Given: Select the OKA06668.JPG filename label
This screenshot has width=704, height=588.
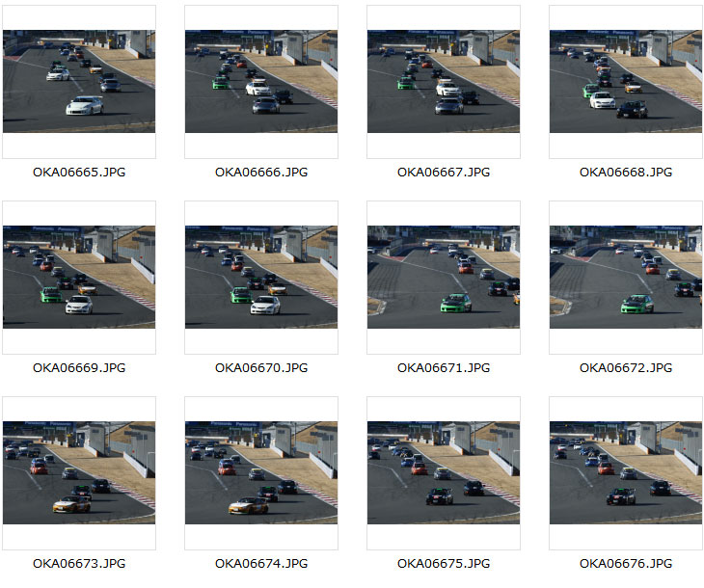Looking at the screenshot, I should click(x=626, y=173).
